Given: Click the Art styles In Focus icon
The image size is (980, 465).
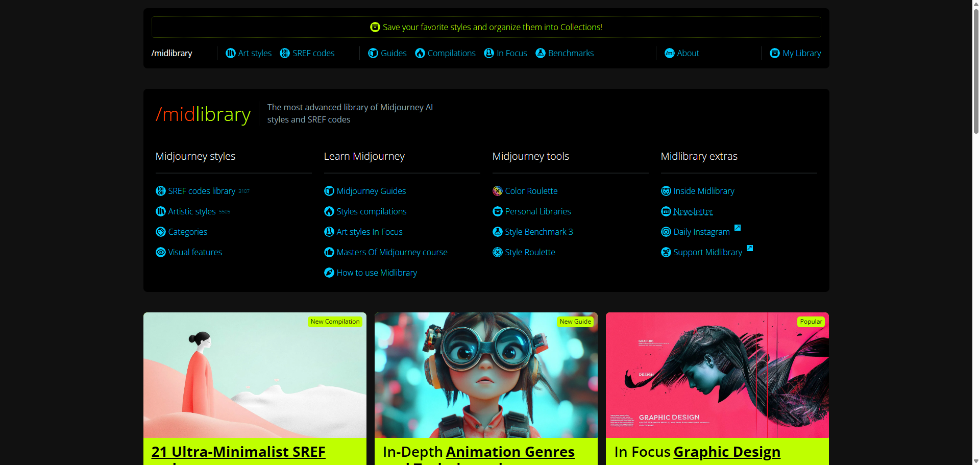Looking at the screenshot, I should 329,232.
